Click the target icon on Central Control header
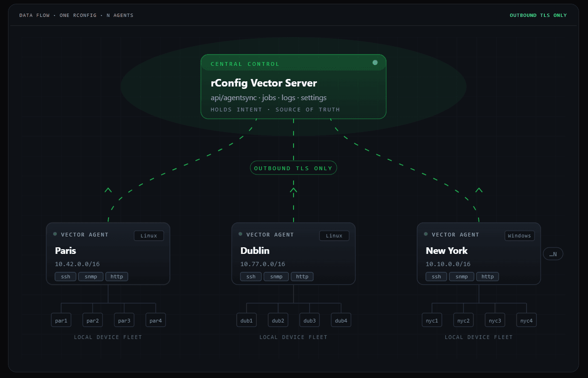This screenshot has width=588, height=378. 375,62
